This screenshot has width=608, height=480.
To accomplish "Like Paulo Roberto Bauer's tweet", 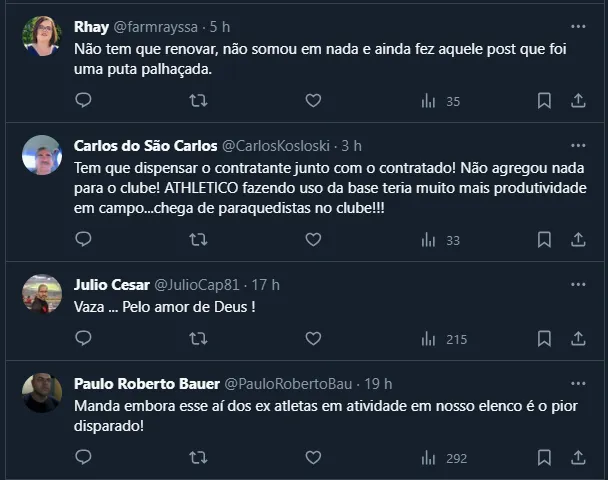I will click(x=313, y=458).
